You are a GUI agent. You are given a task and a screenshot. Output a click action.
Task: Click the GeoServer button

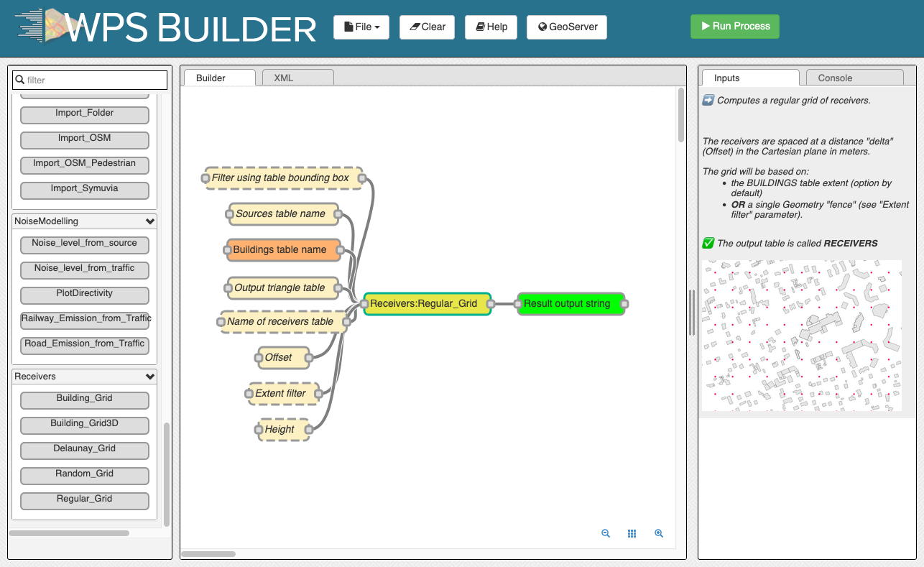click(x=567, y=27)
